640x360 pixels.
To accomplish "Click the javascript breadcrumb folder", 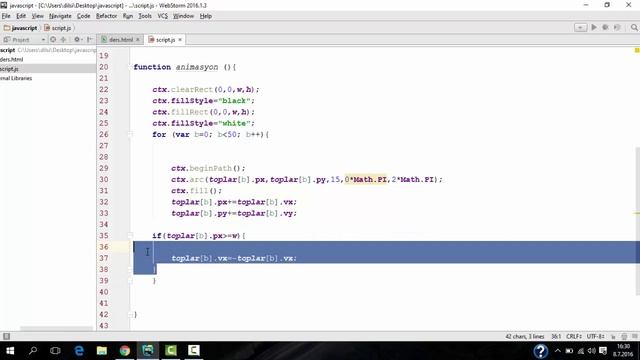I will (20, 28).
